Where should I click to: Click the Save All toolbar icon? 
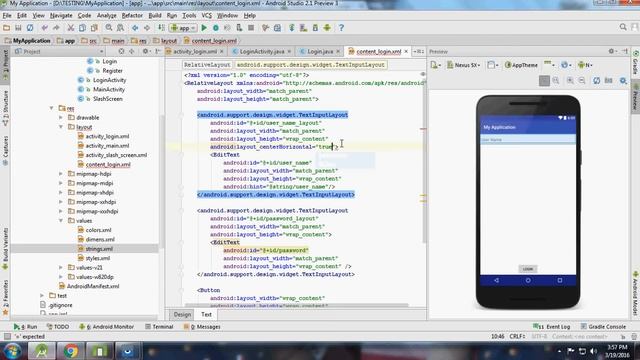(18, 28)
